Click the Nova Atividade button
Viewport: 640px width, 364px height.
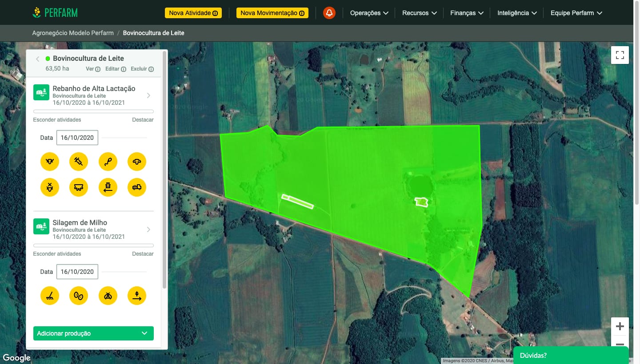click(x=193, y=13)
